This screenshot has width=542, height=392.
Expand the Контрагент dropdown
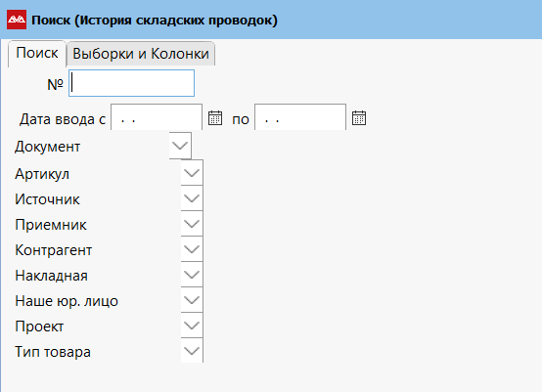point(192,249)
